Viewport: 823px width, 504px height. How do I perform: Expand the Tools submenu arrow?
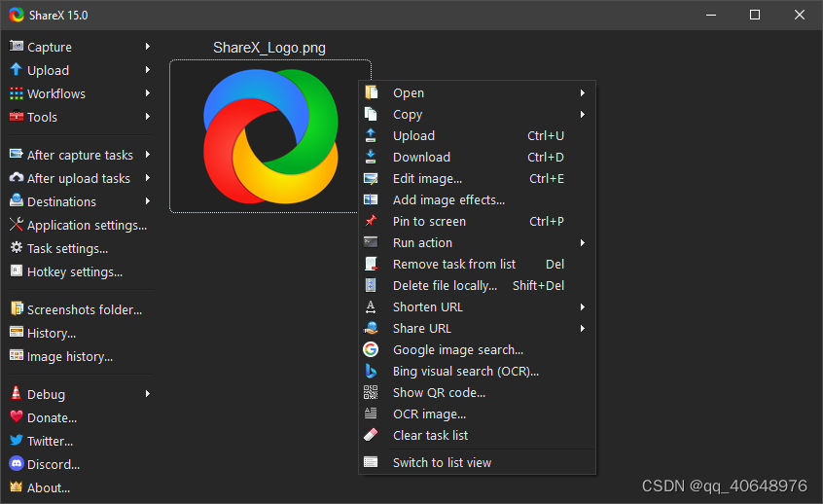click(x=148, y=117)
